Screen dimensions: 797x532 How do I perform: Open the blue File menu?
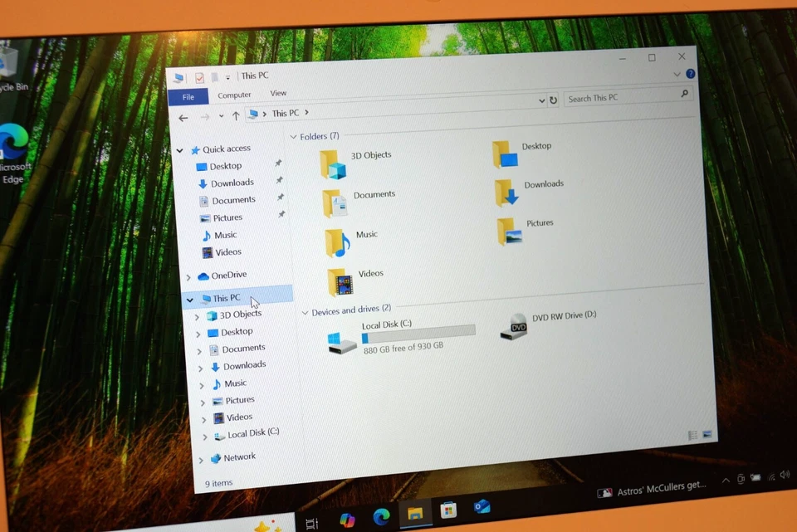(188, 96)
